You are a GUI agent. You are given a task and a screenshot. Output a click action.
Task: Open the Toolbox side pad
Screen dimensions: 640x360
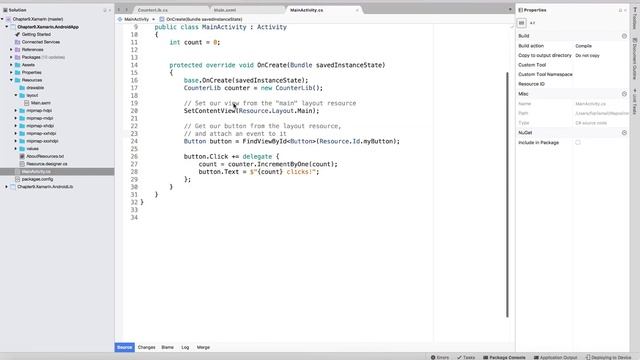[x=635, y=18]
